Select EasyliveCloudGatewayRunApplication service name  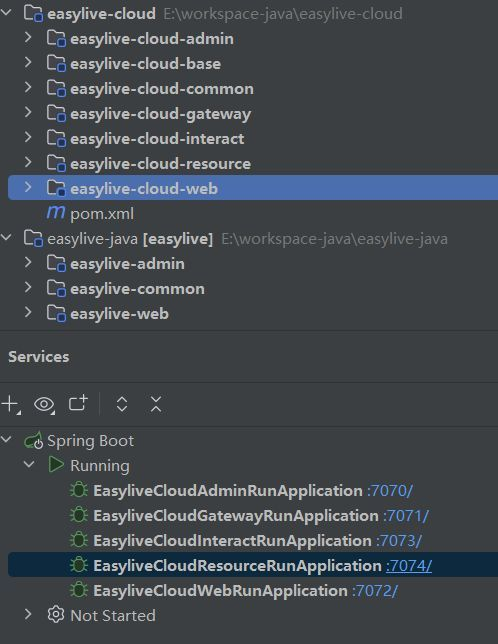[236, 515]
